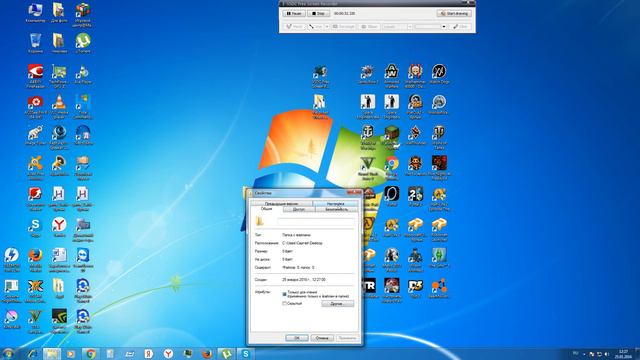Switch to the Security tab
The width and height of the screenshot is (640, 360).
337,209
